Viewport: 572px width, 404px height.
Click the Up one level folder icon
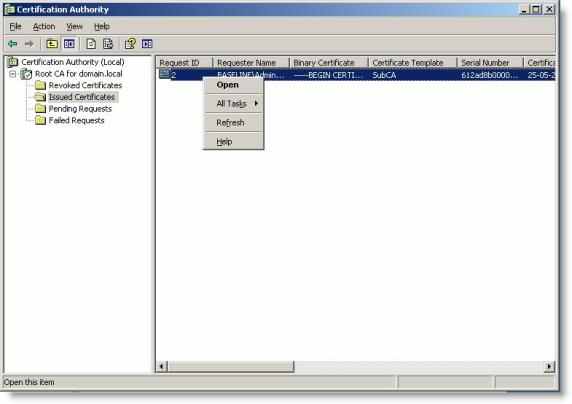click(52, 44)
